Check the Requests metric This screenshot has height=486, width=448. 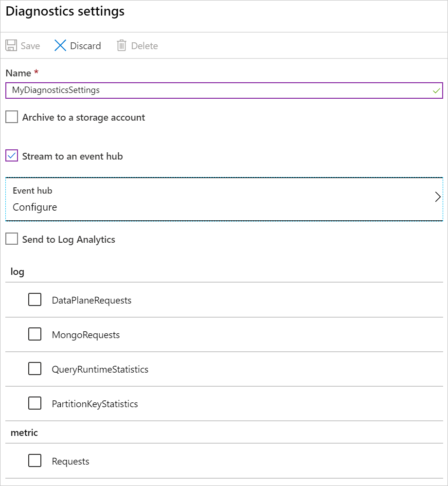[35, 461]
